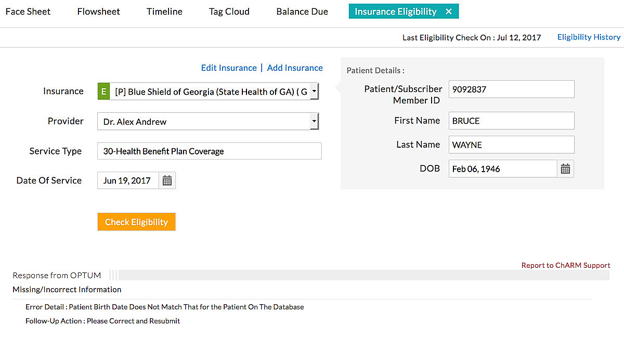View the Balance Due tab

coord(302,11)
